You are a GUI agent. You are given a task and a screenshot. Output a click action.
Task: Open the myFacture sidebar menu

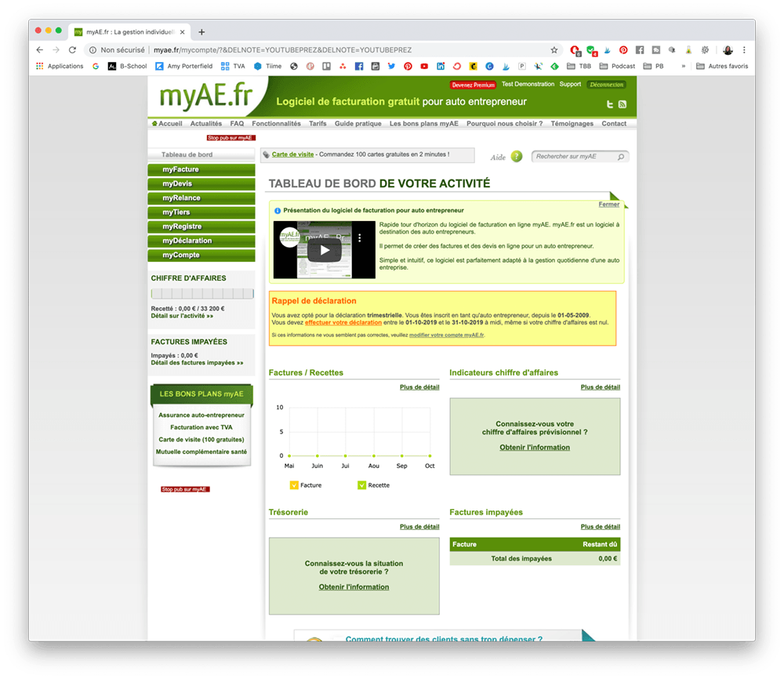coord(201,169)
